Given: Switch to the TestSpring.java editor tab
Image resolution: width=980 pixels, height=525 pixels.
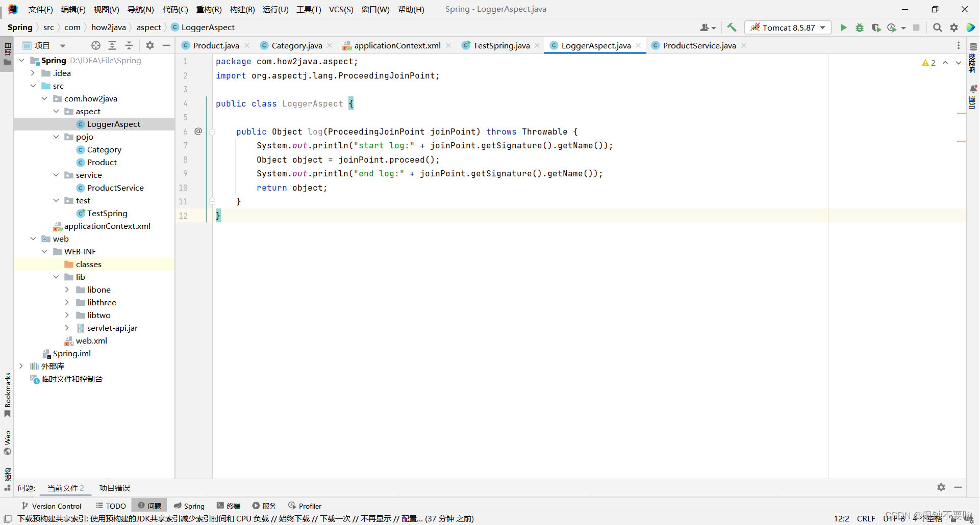Looking at the screenshot, I should pyautogui.click(x=500, y=45).
